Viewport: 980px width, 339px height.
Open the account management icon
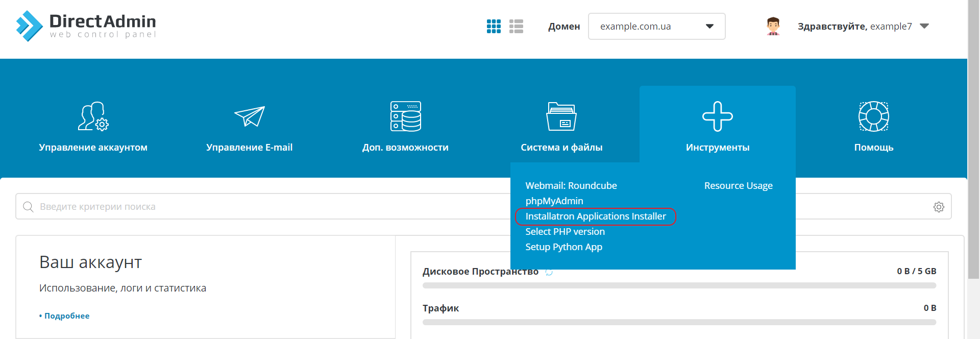coord(93,116)
